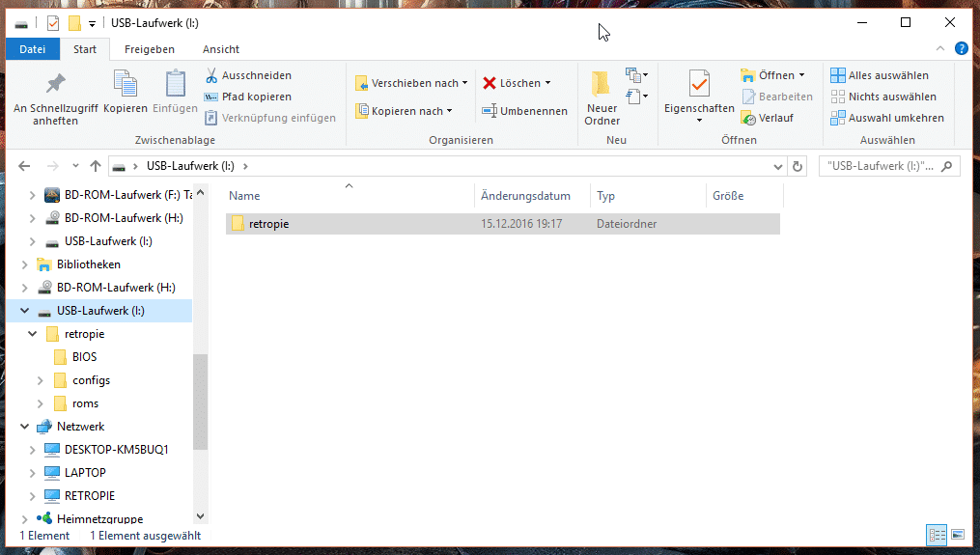
Task: Go back with the left arrow
Action: click(24, 166)
